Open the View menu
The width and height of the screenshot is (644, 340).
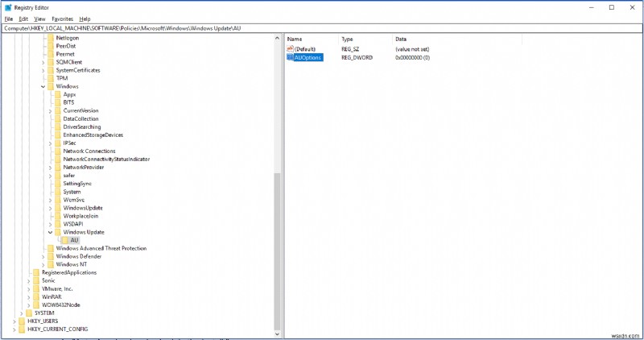coord(39,19)
